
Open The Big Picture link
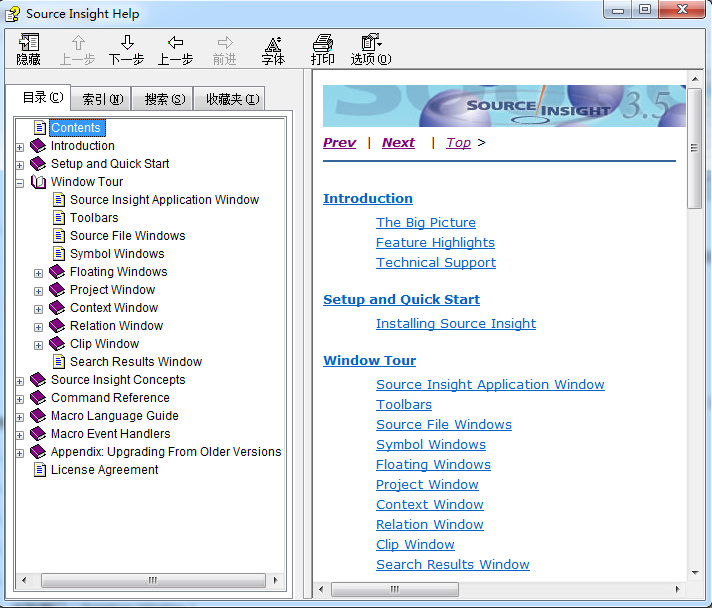tap(425, 222)
